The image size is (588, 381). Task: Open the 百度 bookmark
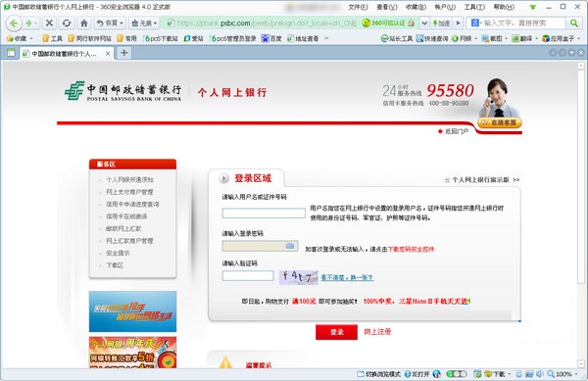pyautogui.click(x=271, y=38)
